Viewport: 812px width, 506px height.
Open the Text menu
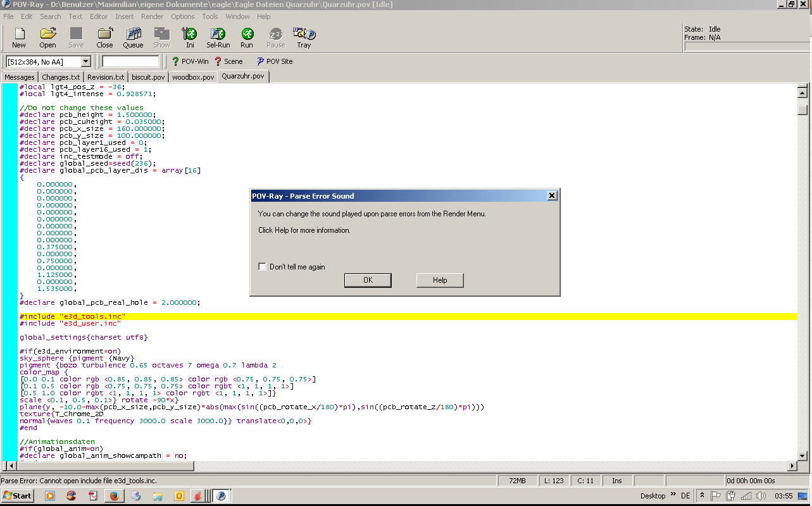point(75,16)
